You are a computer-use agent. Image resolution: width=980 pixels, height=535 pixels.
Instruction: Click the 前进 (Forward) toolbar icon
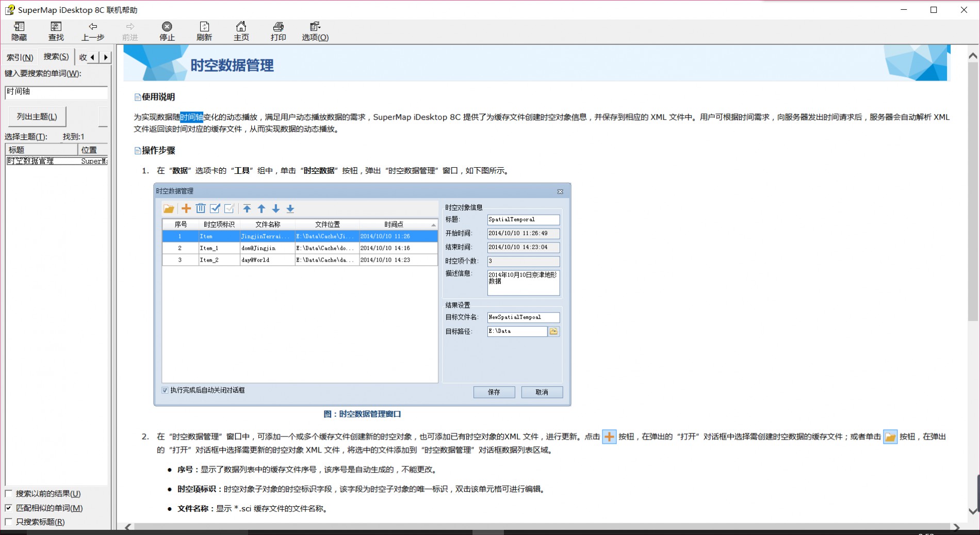(x=130, y=26)
